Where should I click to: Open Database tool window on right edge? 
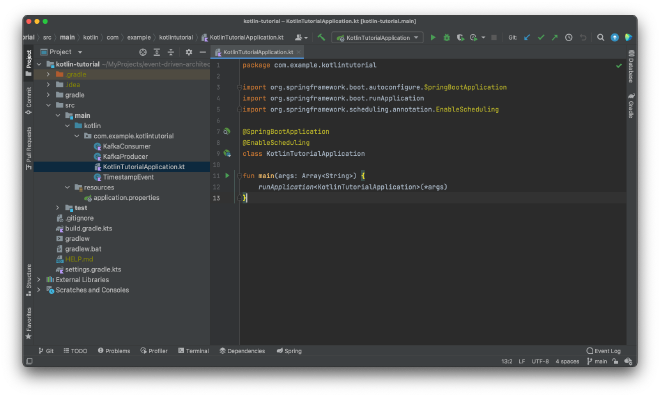[631, 66]
